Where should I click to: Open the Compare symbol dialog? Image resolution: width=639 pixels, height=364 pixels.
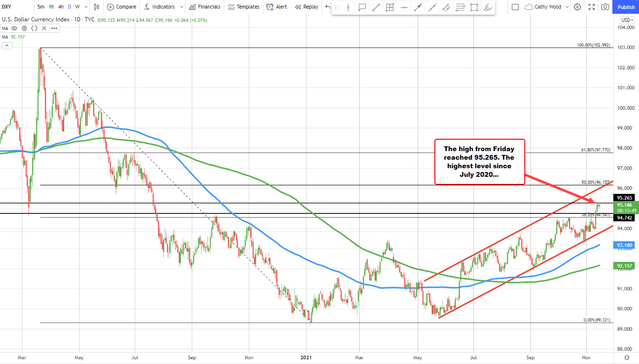(121, 7)
